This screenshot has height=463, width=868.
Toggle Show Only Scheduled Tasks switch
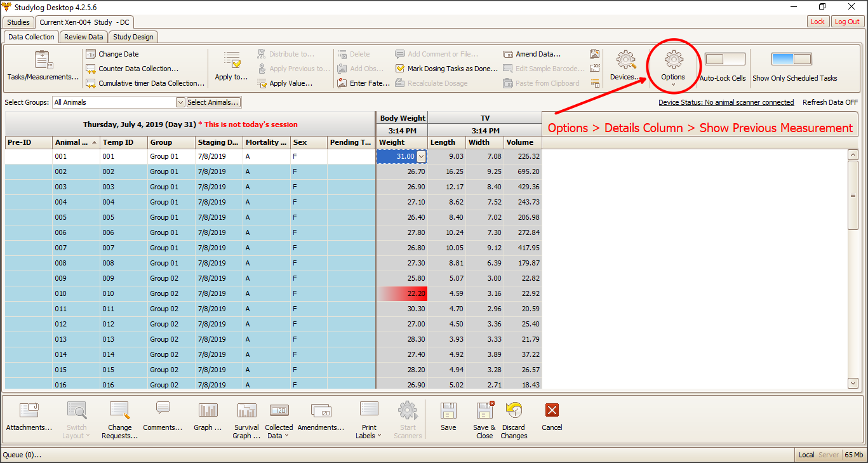792,59
